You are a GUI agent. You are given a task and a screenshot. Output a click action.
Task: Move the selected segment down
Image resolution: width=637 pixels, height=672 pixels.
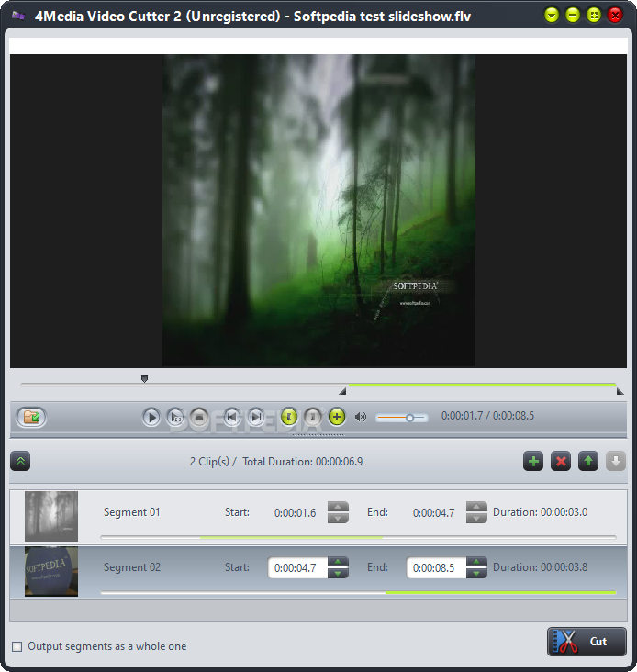(616, 461)
